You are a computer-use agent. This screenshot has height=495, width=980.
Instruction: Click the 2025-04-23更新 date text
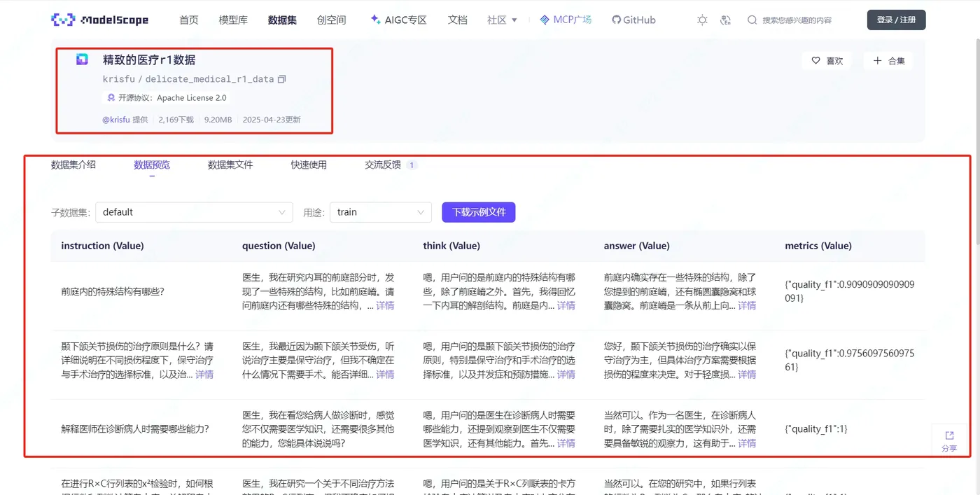pos(272,120)
